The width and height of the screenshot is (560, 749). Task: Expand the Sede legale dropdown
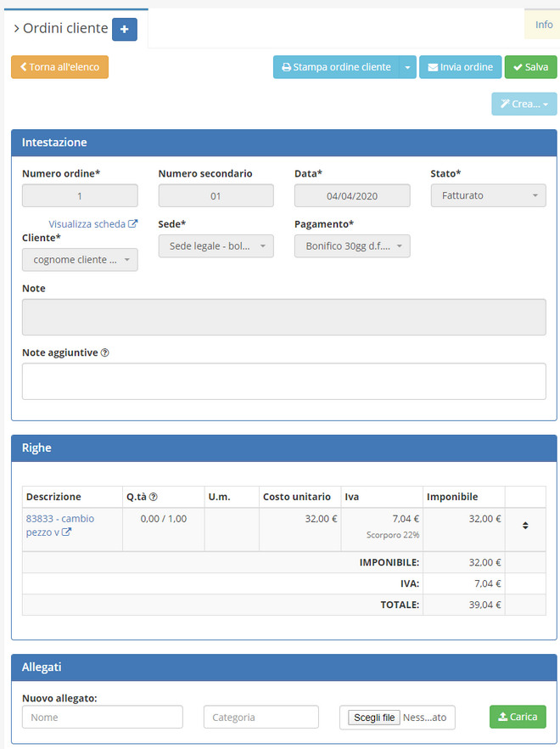click(216, 246)
